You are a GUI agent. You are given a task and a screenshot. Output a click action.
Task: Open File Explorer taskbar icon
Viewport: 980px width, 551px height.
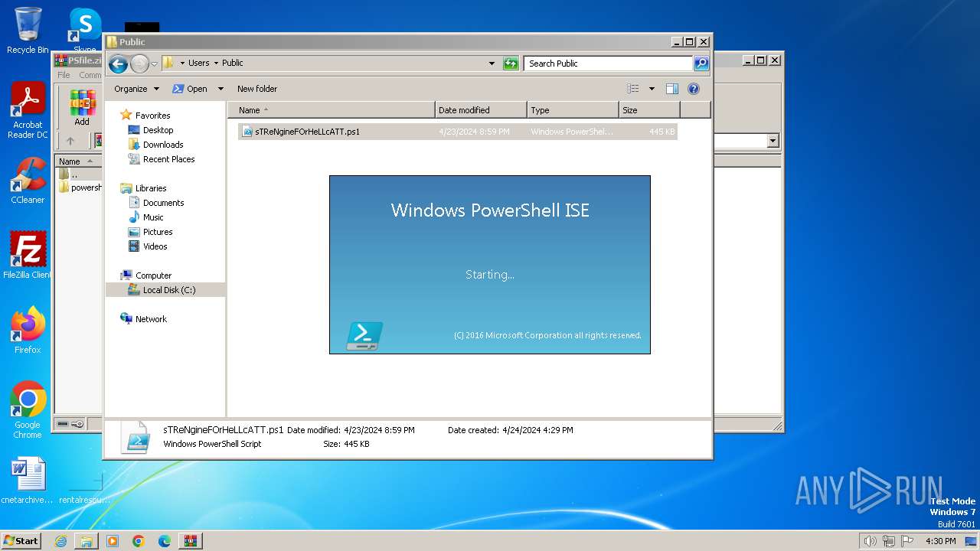(x=87, y=541)
